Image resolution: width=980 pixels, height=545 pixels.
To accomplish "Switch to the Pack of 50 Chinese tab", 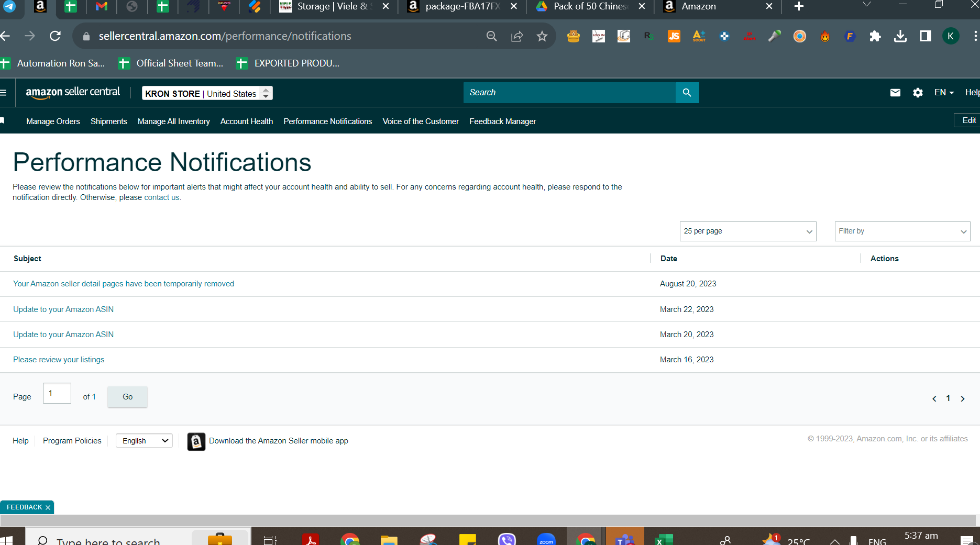I will coord(590,6).
